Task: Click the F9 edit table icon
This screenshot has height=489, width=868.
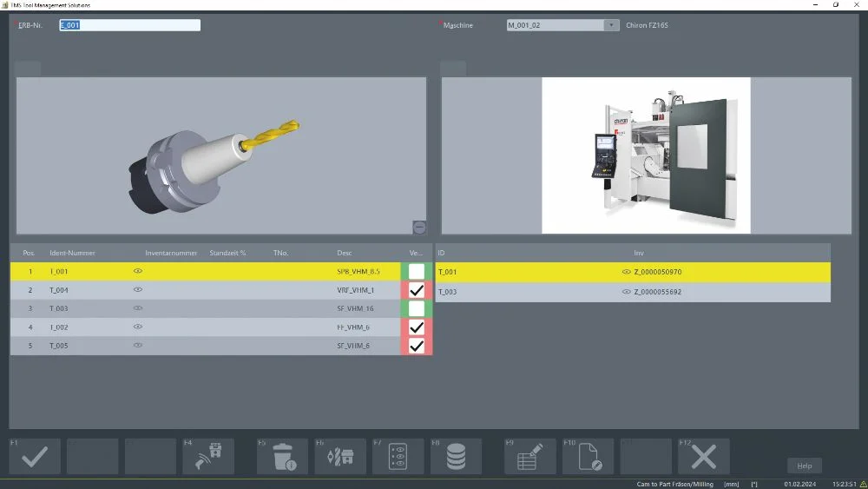Action: [x=530, y=457]
